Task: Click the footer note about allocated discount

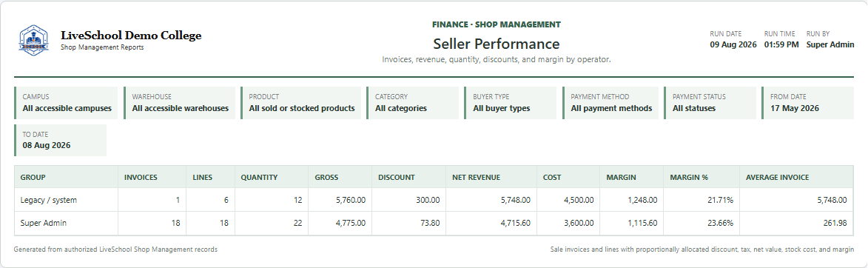Action: (702, 249)
